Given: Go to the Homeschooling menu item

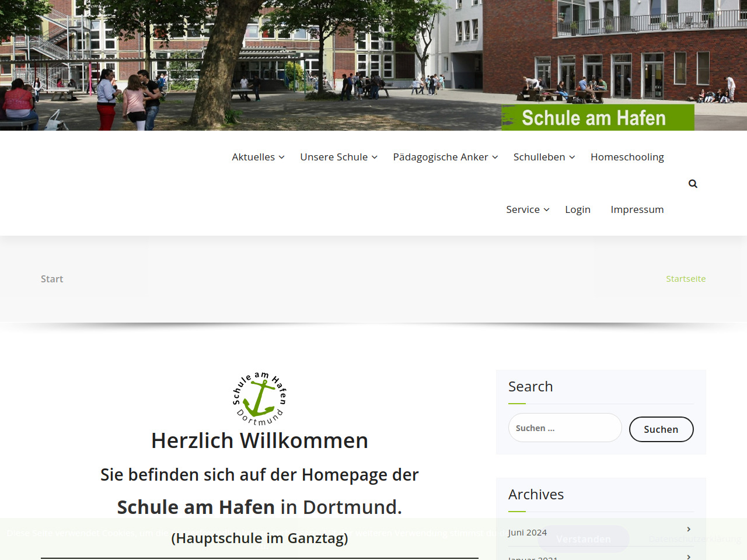Looking at the screenshot, I should click(x=627, y=157).
